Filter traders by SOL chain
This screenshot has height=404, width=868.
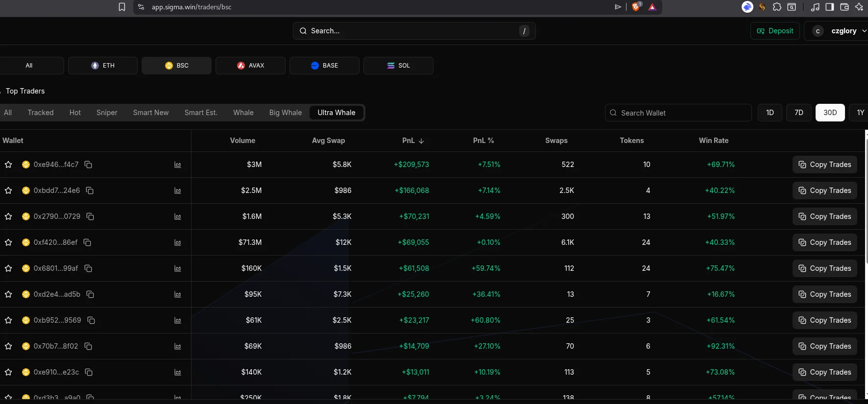tap(399, 66)
